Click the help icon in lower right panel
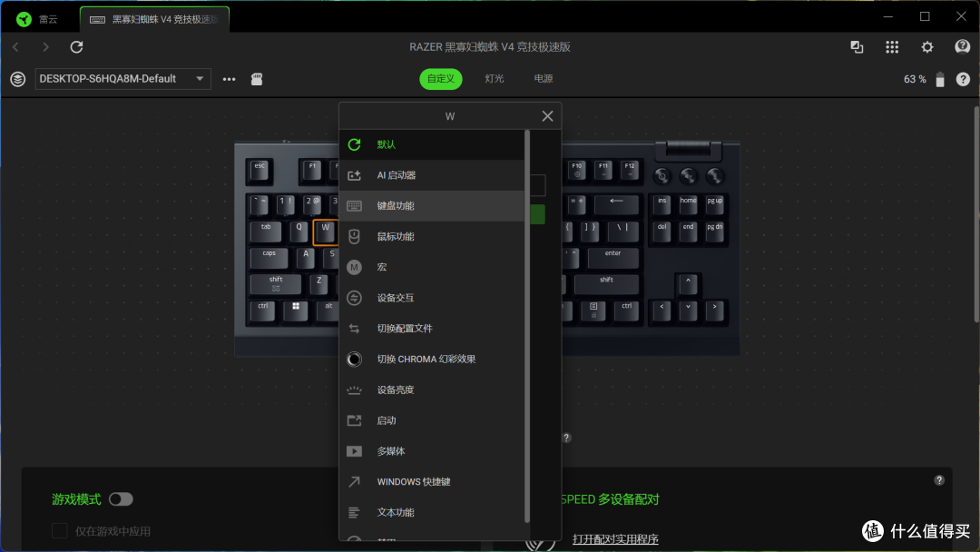 pyautogui.click(x=939, y=480)
